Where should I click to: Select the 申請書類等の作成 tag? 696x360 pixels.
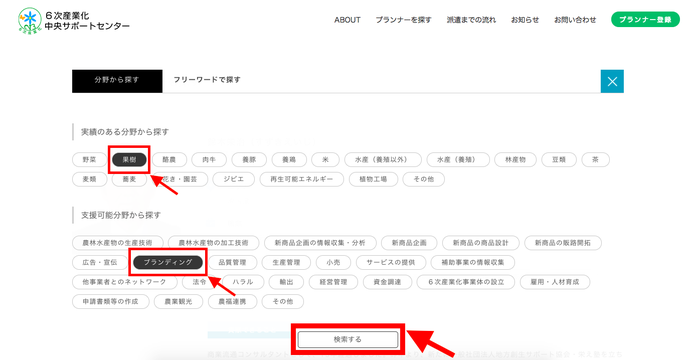pyautogui.click(x=111, y=301)
